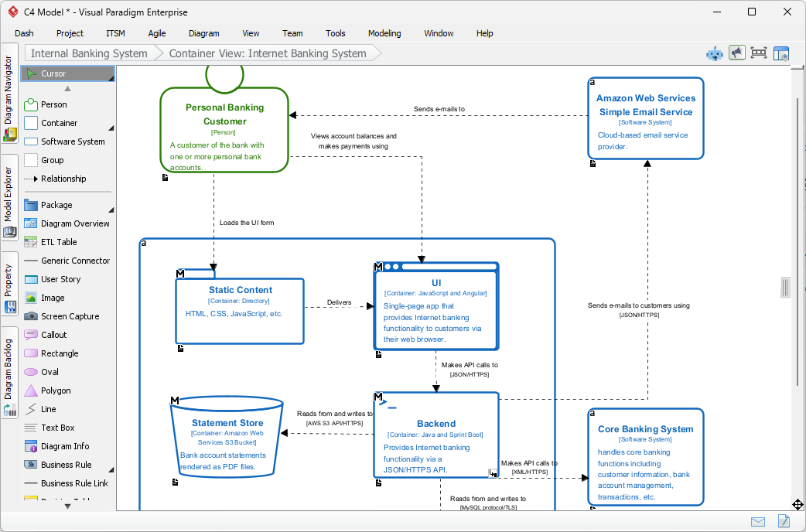The image size is (806, 532).
Task: Select the Polygon shape tool
Action: point(56,390)
